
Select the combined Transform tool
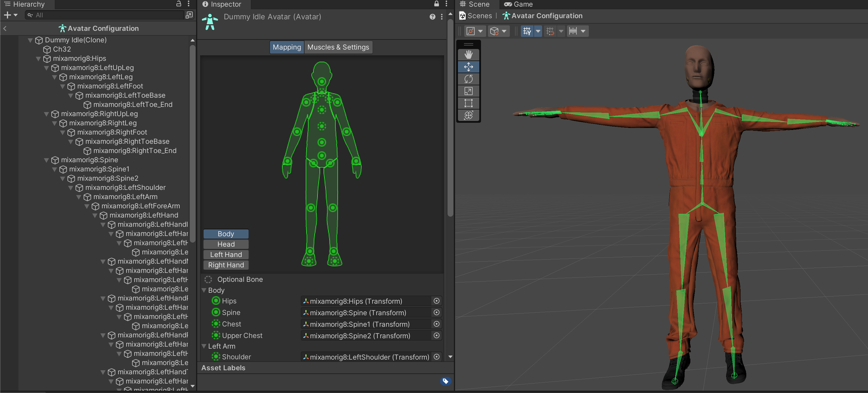pyautogui.click(x=468, y=115)
